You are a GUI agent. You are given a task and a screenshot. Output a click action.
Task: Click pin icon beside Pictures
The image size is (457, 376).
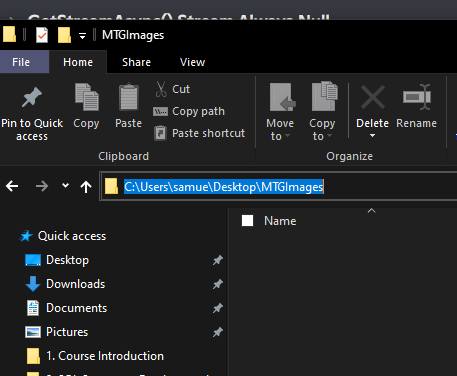[x=218, y=332]
